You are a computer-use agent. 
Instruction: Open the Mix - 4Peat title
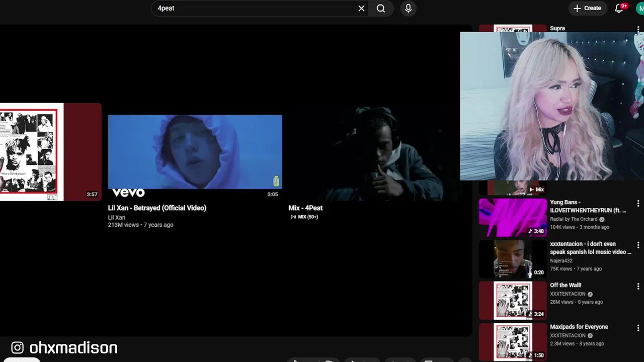click(x=305, y=208)
